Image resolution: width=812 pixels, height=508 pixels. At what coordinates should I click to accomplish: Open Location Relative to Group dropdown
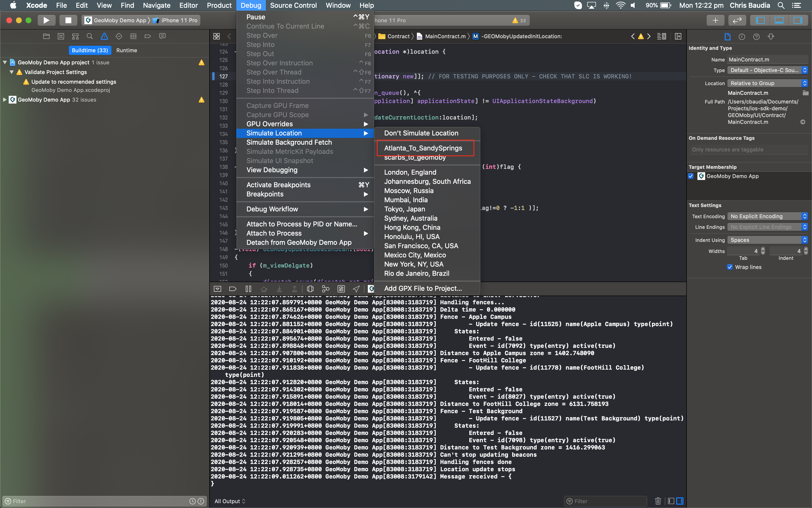tap(768, 83)
